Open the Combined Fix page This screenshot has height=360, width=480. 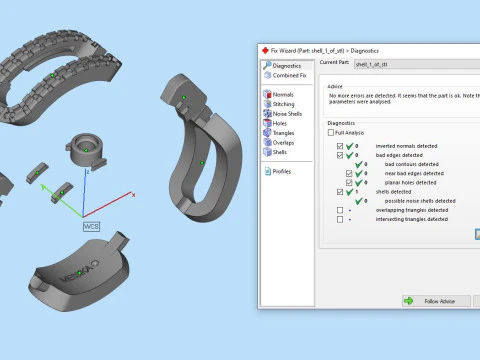click(289, 75)
